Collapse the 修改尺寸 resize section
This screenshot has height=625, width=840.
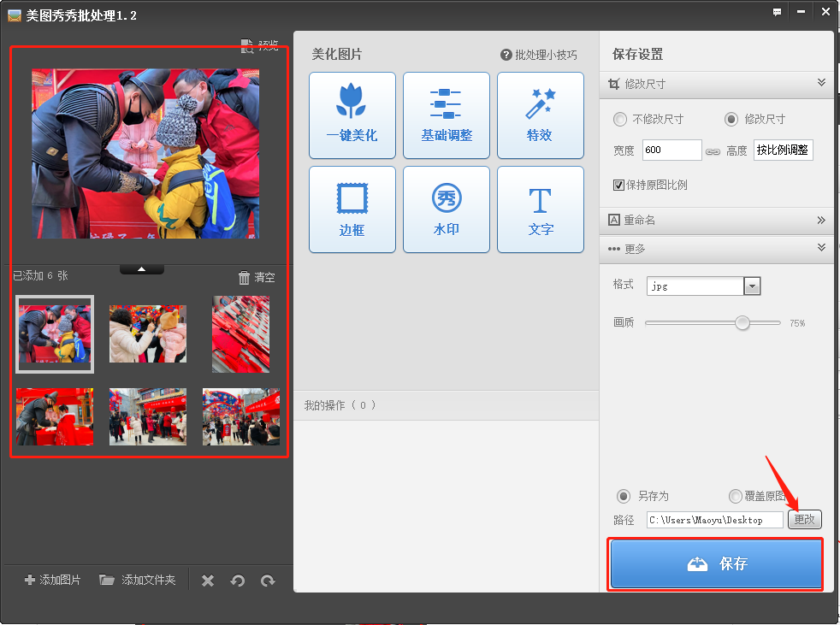(820, 83)
